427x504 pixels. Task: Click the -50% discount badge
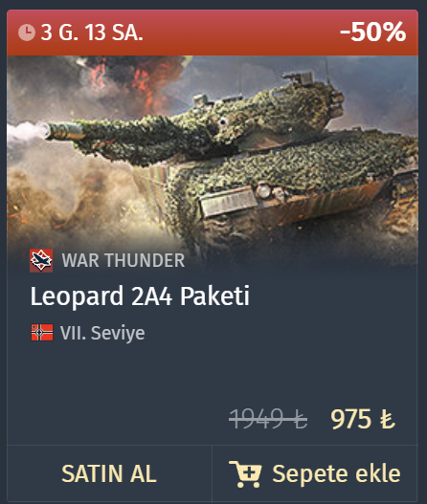[373, 32]
